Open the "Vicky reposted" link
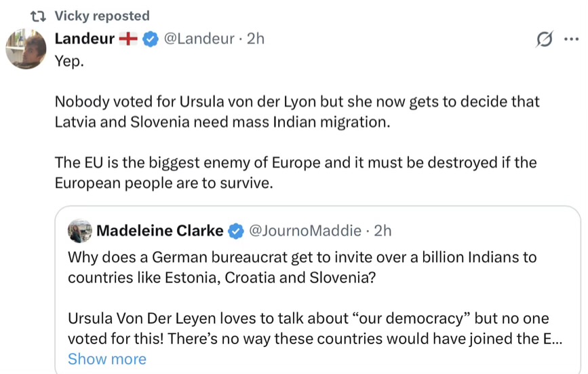 coord(102,16)
